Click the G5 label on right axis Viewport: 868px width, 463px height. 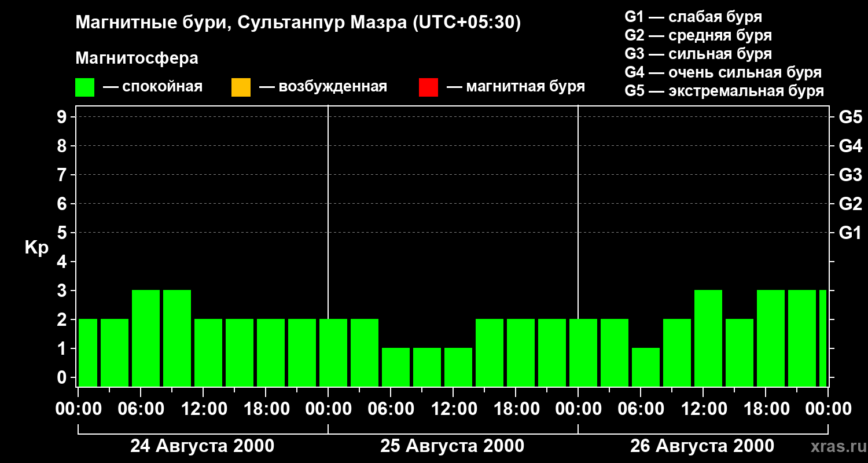coord(851,117)
